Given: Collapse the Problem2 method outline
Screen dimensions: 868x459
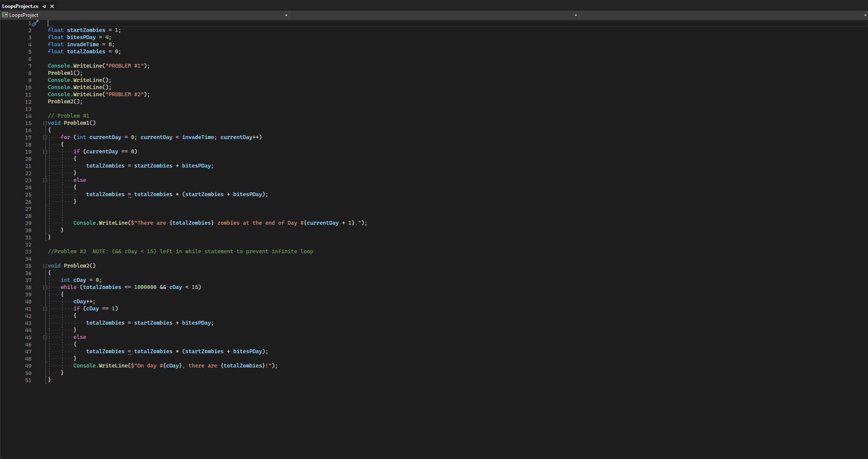Looking at the screenshot, I should point(45,266).
